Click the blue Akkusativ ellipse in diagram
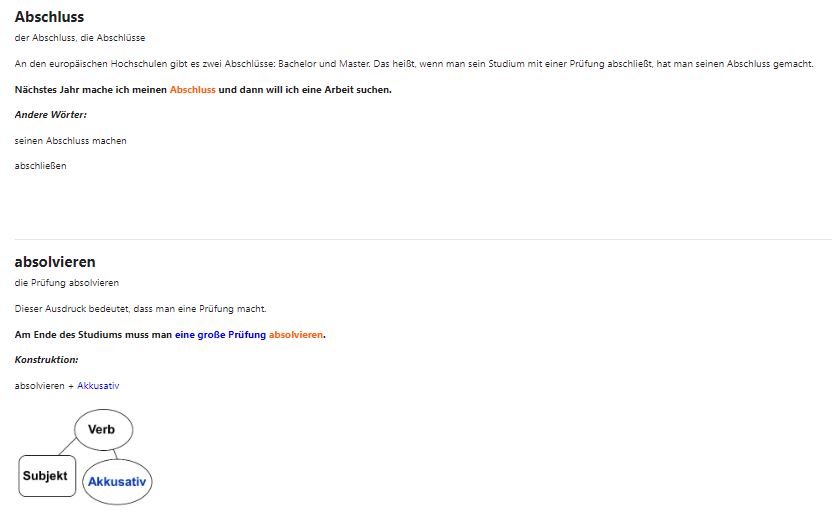Screen dimensions: 832x522 click(x=117, y=482)
